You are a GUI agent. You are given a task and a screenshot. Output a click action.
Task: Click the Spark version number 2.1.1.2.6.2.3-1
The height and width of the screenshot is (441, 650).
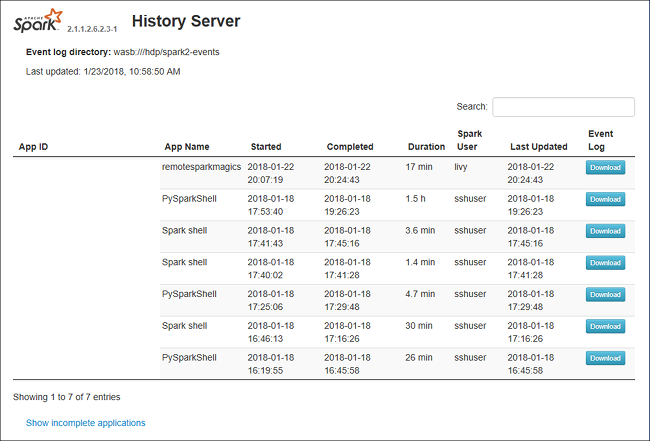tap(92, 29)
